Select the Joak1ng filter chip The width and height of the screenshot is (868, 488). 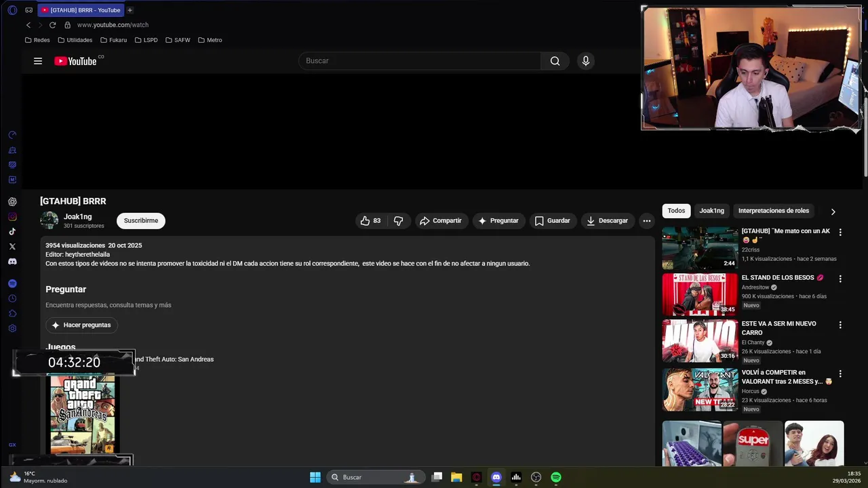[711, 211]
